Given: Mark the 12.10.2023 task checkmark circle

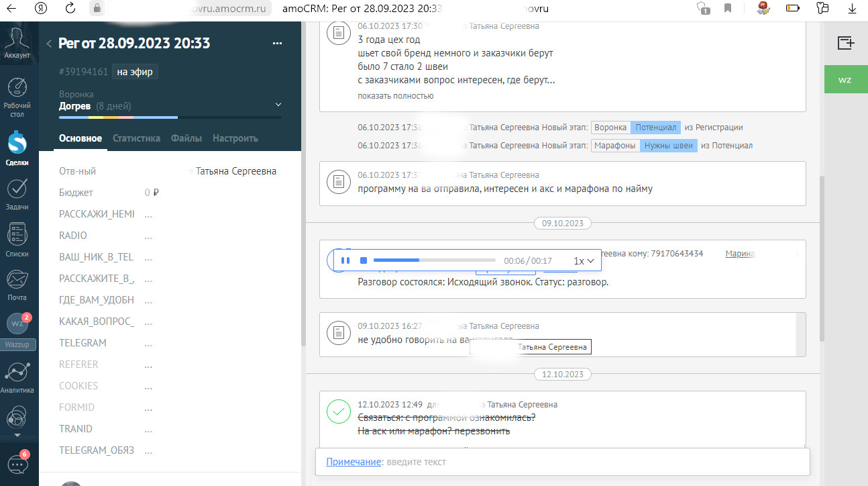Looking at the screenshot, I should point(338,411).
